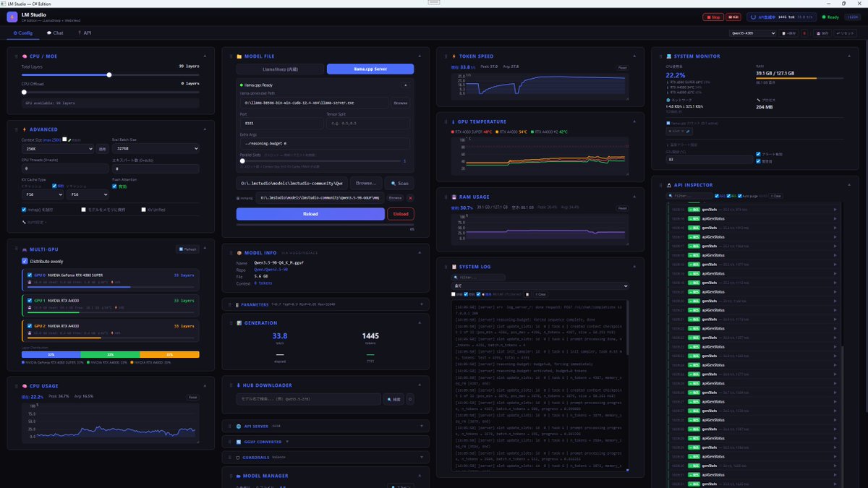
Task: Enable the KV Unified checkbox
Action: click(x=143, y=210)
